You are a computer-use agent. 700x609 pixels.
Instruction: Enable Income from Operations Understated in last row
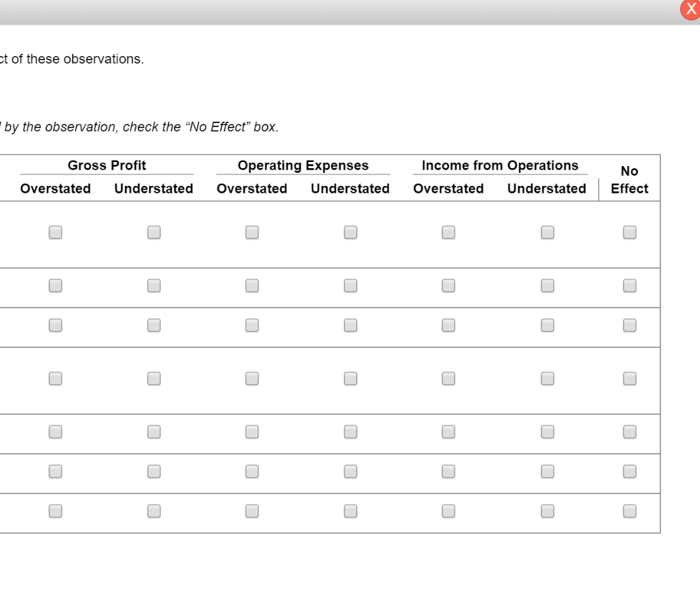coord(548,511)
